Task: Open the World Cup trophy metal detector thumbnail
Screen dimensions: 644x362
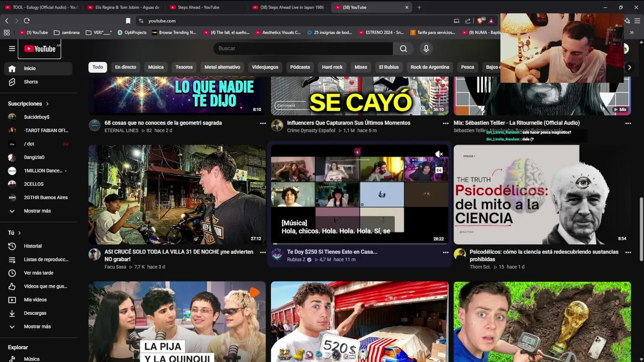Action: pyautogui.click(x=542, y=322)
